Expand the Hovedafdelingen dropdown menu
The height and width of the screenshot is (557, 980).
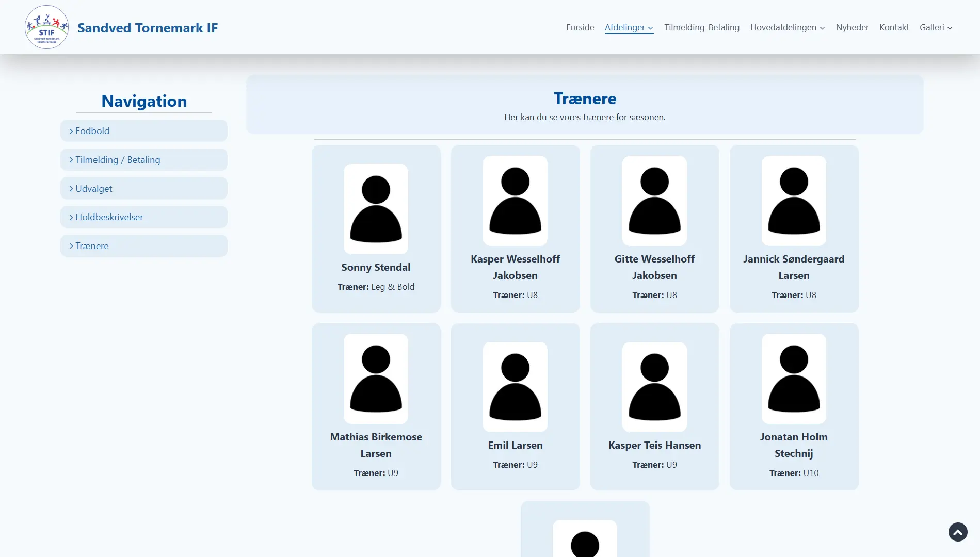tap(788, 27)
